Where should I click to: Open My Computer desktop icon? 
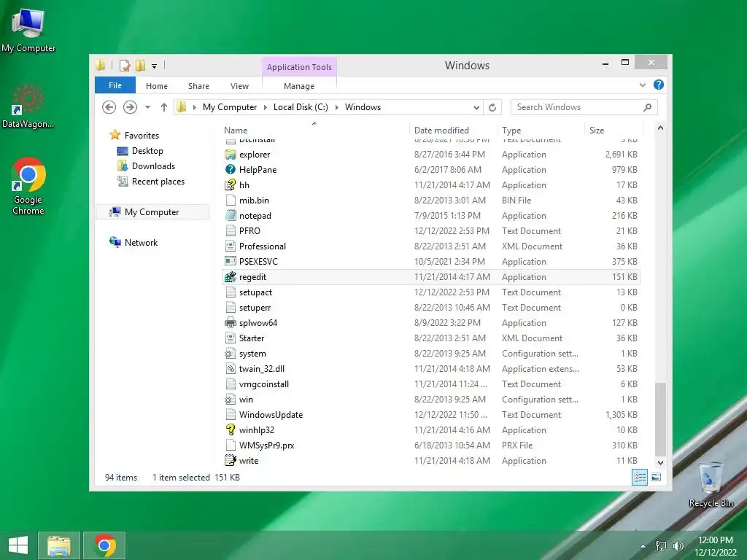pos(28,31)
